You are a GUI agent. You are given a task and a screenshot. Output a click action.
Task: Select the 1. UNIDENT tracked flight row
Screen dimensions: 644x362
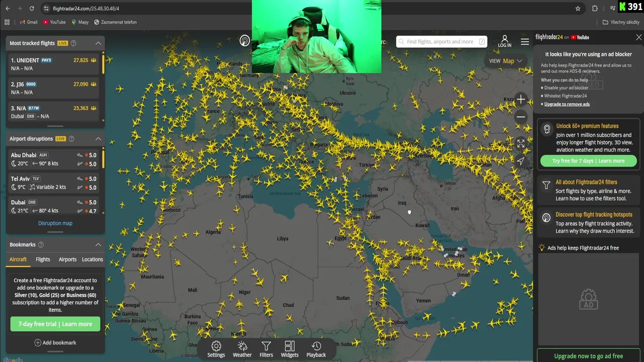(54, 64)
